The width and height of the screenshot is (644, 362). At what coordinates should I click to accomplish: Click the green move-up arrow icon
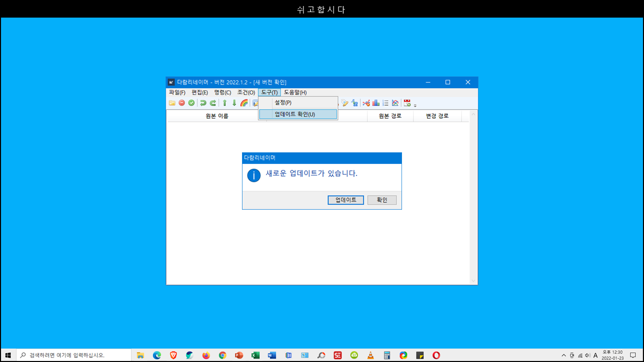[x=225, y=103]
